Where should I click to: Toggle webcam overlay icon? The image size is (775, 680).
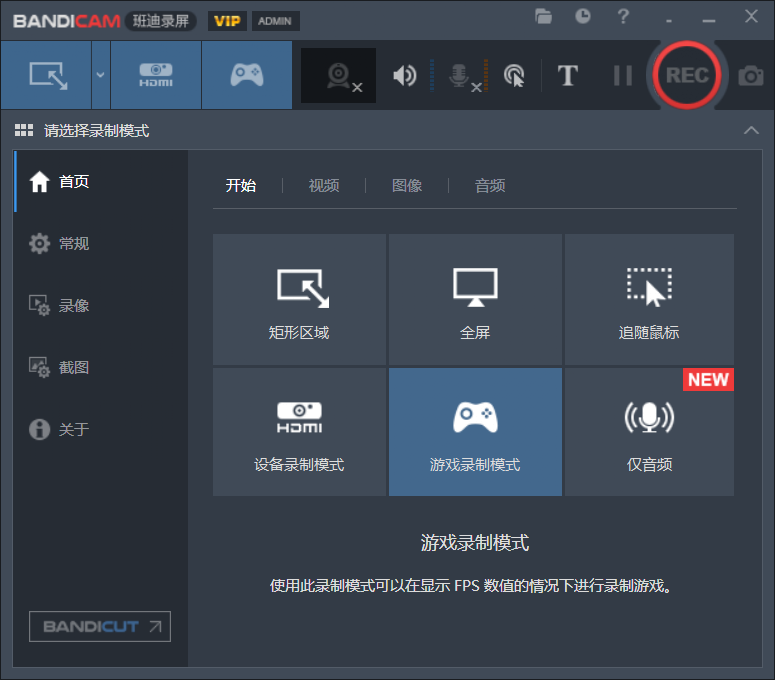click(339, 76)
